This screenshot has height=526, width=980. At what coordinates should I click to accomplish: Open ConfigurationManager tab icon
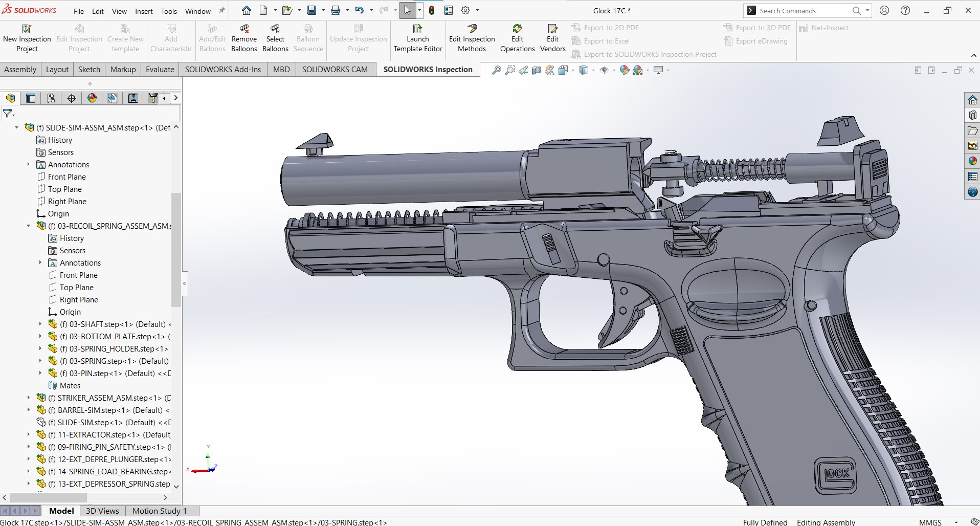pyautogui.click(x=51, y=98)
